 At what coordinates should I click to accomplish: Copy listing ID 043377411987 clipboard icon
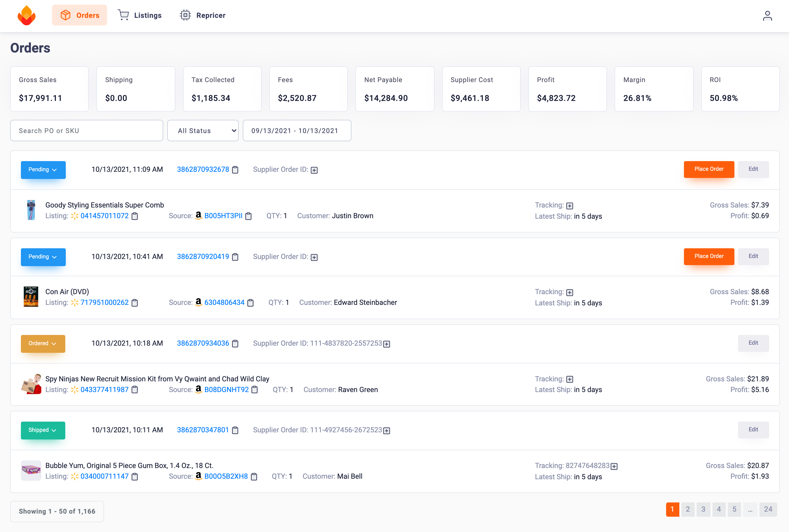tap(135, 390)
